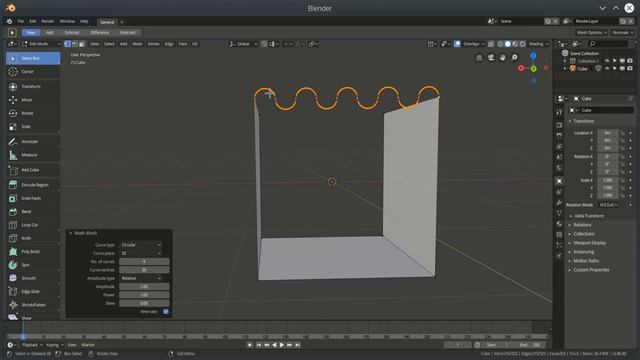Click the Amplitude value field

(144, 287)
